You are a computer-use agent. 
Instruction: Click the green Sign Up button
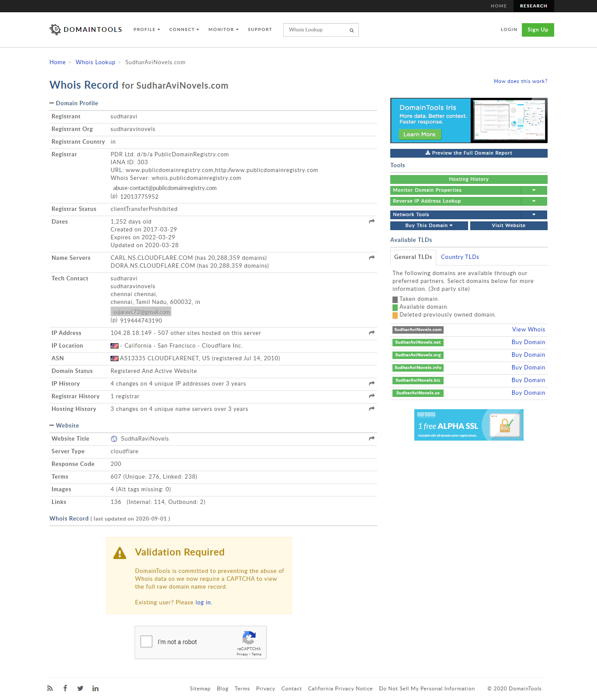coord(538,30)
